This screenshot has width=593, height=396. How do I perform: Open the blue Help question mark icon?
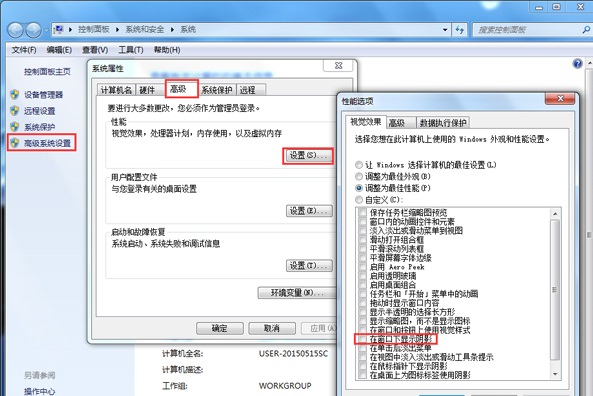577,64
